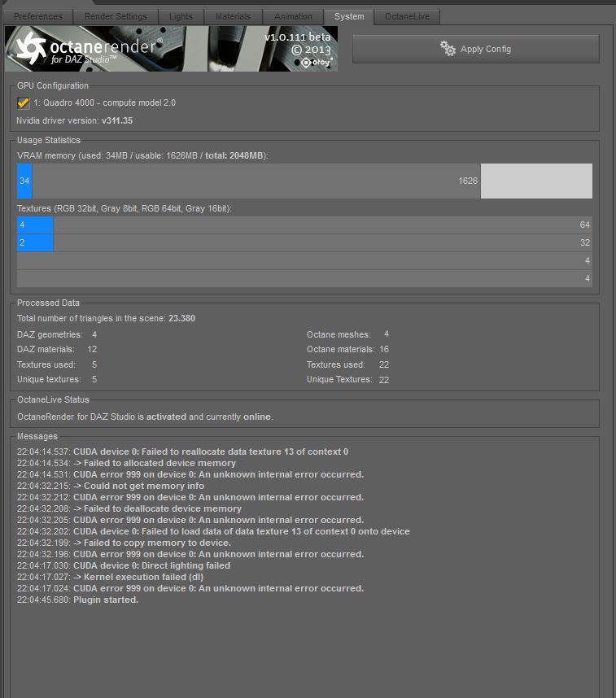Click the 'Plugin started.' message
Screen dimensions: 616x698
[x=77, y=600]
